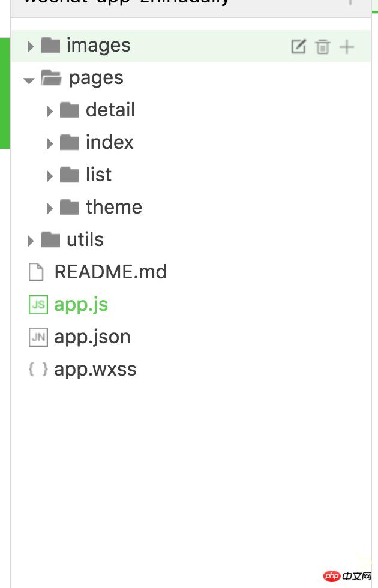Expand the list folder arrow
378x588 pixels.
click(50, 176)
